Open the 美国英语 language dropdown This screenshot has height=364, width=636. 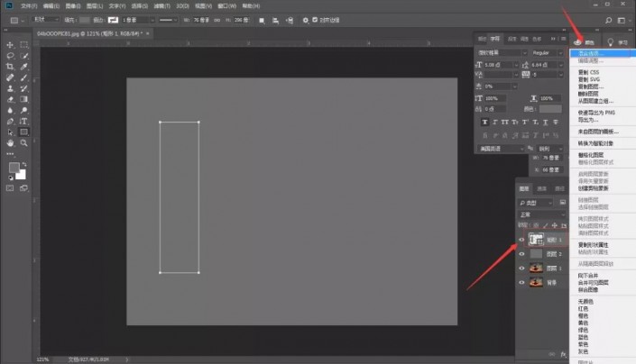pos(501,148)
